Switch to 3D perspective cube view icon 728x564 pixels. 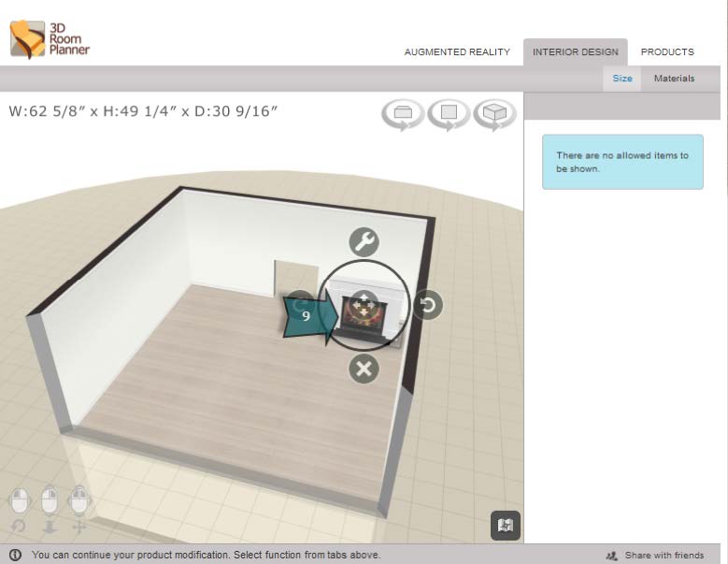point(494,114)
